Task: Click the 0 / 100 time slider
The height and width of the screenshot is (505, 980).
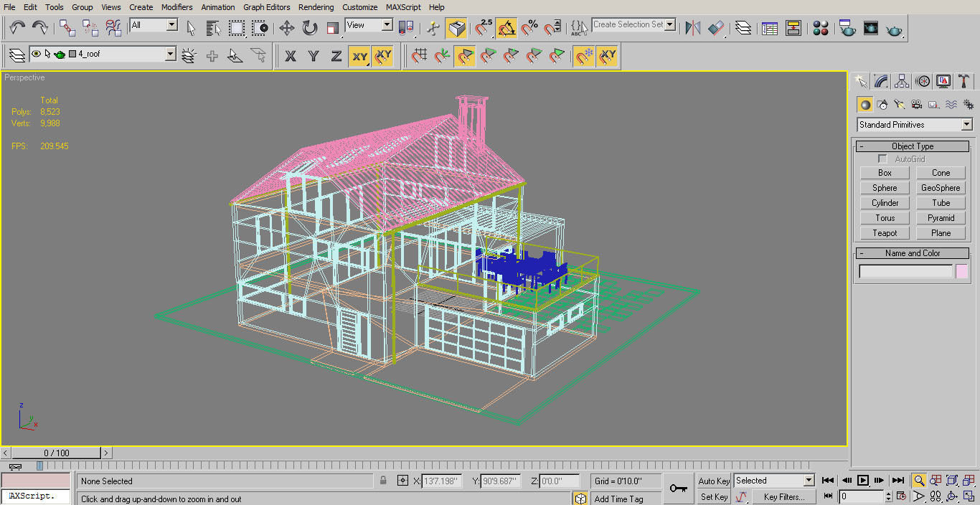Action: 57,453
